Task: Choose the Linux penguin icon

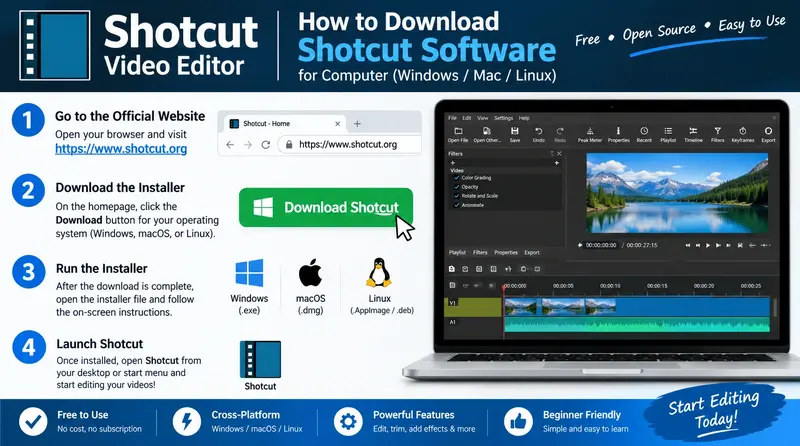Action: pos(379,273)
